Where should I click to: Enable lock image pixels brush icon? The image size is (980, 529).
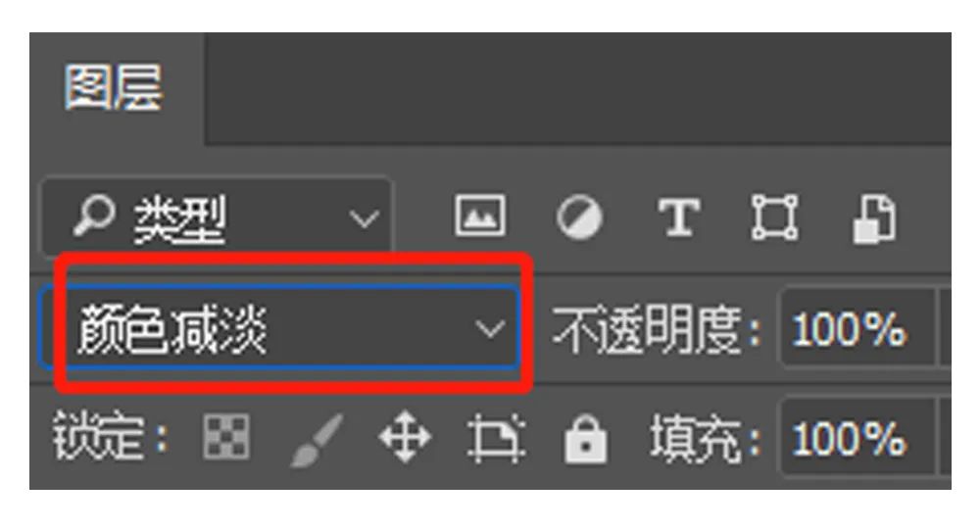(318, 439)
